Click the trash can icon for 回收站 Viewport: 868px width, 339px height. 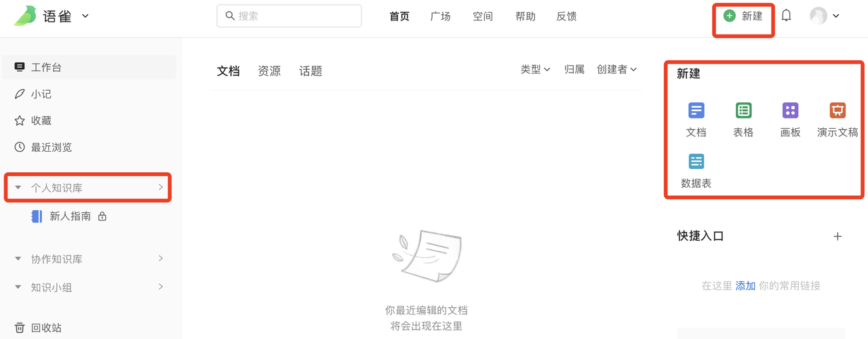(x=20, y=327)
